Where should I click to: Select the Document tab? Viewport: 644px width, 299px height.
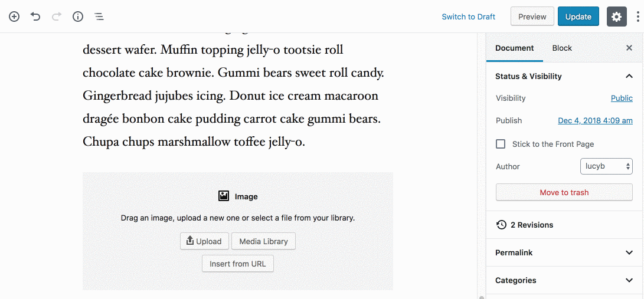point(514,48)
